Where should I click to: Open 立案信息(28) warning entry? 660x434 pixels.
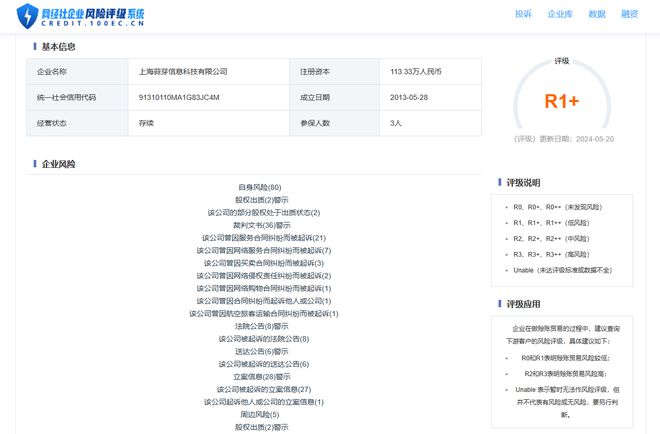[260, 376]
